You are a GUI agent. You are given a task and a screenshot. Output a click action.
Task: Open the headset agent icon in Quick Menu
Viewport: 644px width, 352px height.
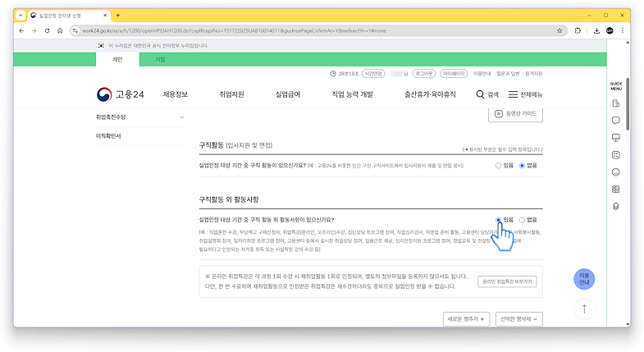(615, 207)
